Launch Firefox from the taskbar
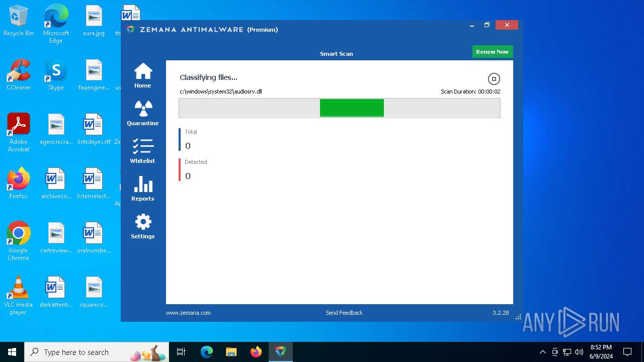Image resolution: width=644 pixels, height=362 pixels. (x=256, y=352)
